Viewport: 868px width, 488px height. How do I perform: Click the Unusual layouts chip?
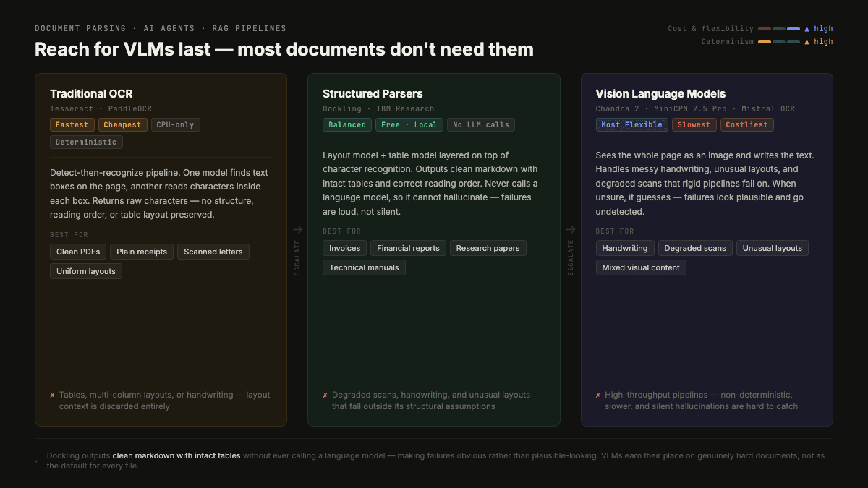pos(773,248)
